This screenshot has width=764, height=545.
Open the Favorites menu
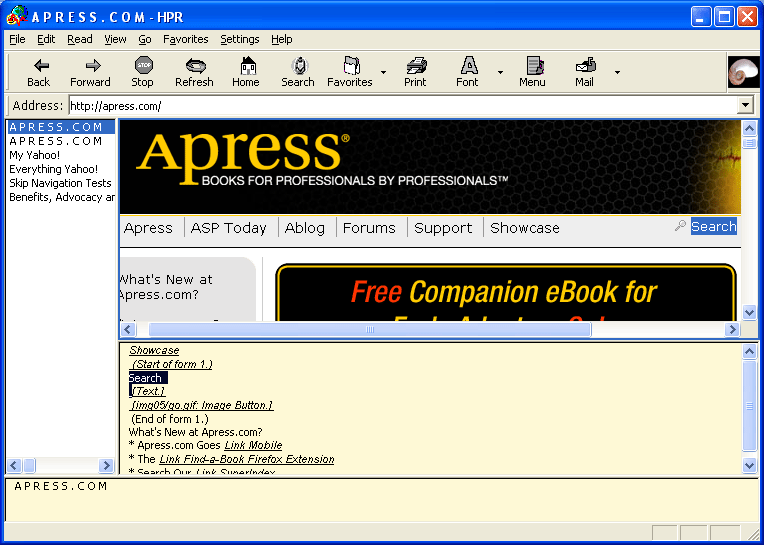point(186,39)
